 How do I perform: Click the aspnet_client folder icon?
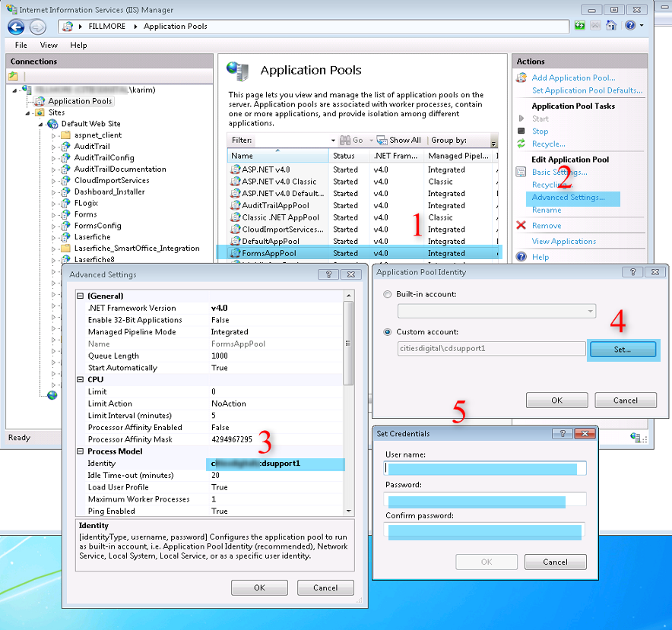[65, 135]
